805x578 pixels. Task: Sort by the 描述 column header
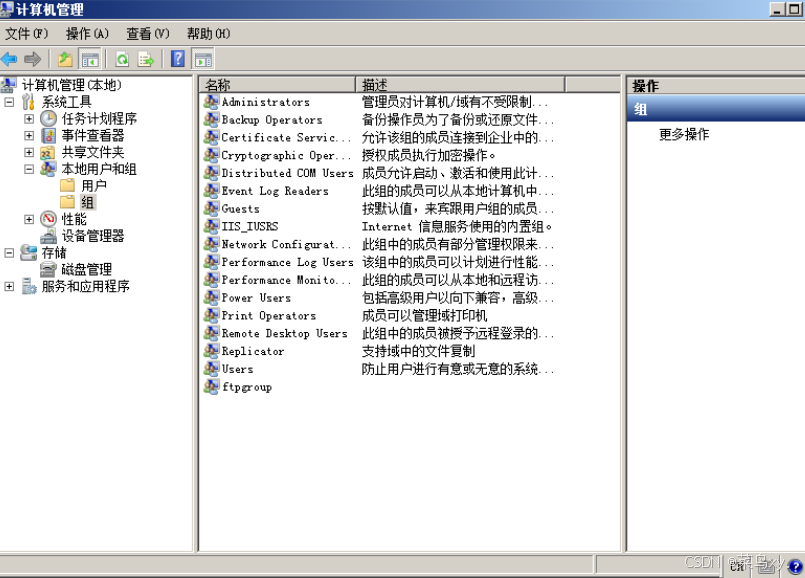point(460,85)
